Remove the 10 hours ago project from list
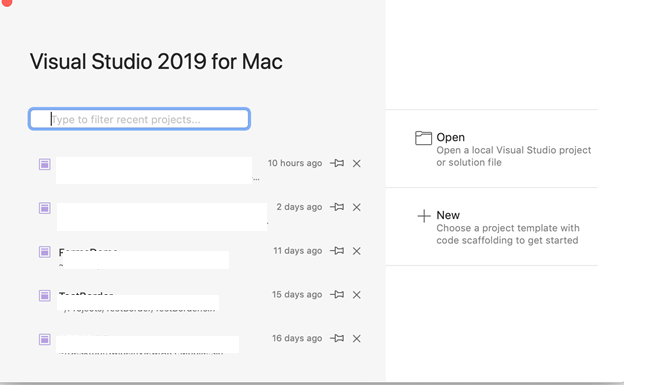Image resolution: width=646 pixels, height=388 pixels. point(357,164)
